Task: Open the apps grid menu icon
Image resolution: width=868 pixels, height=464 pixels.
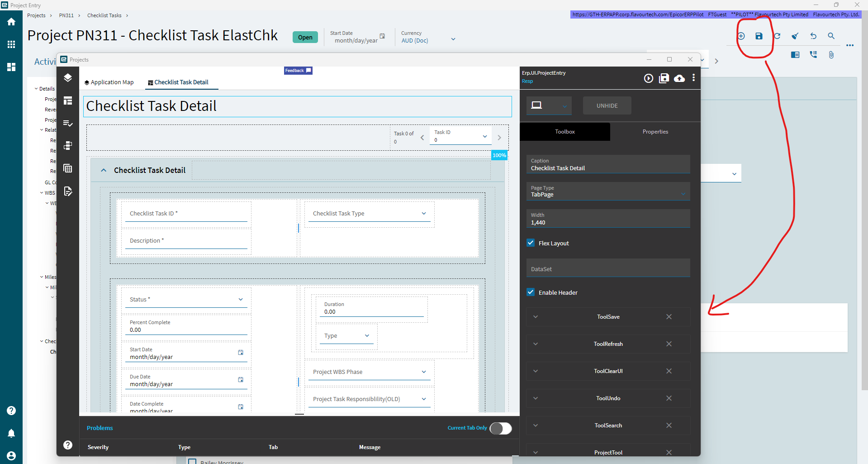Action: [x=11, y=44]
